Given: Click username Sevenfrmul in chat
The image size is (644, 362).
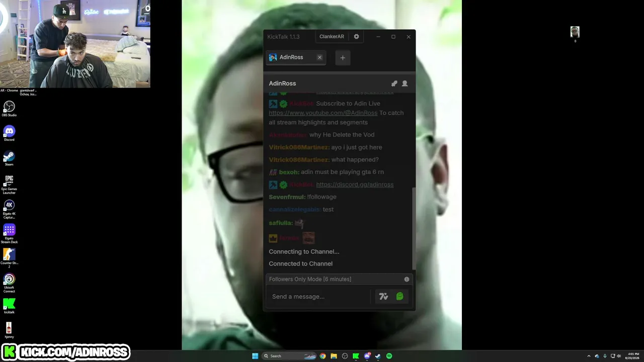Looking at the screenshot, I should click(x=287, y=197).
